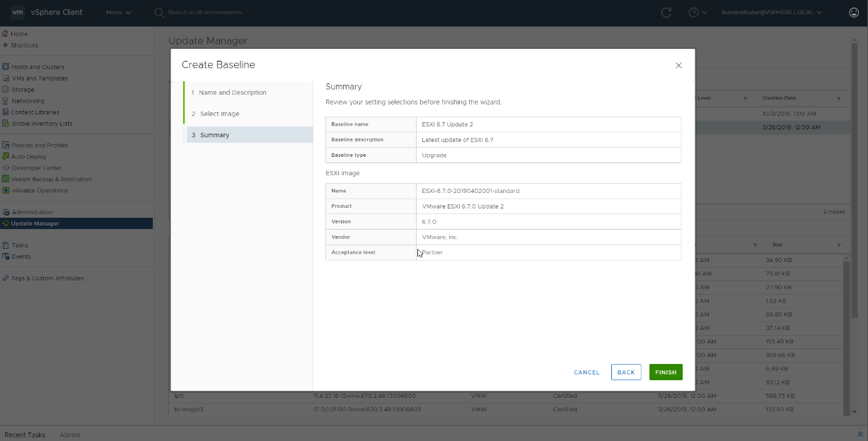Screen dimensions: 868x441
Task: Switch to the Recent Tasks tab
Action: tap(25, 435)
